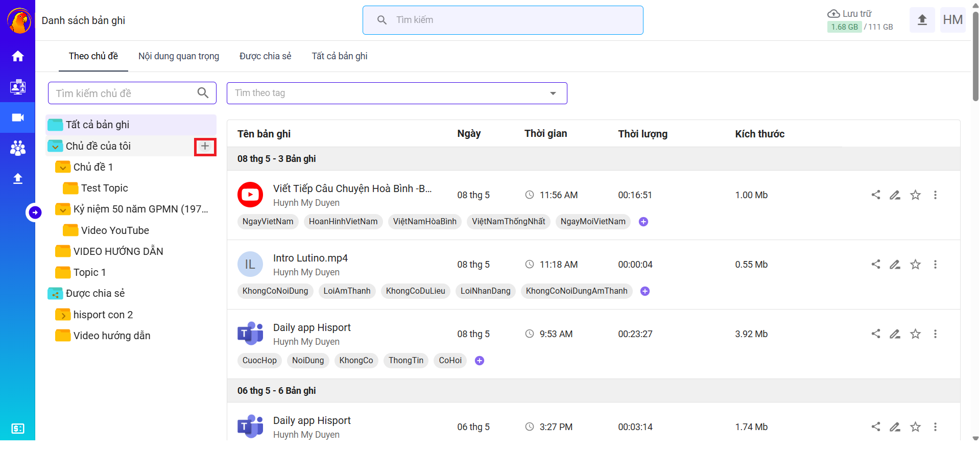Click the parrot app logo
Screen dimensions: 980x449
(19, 21)
